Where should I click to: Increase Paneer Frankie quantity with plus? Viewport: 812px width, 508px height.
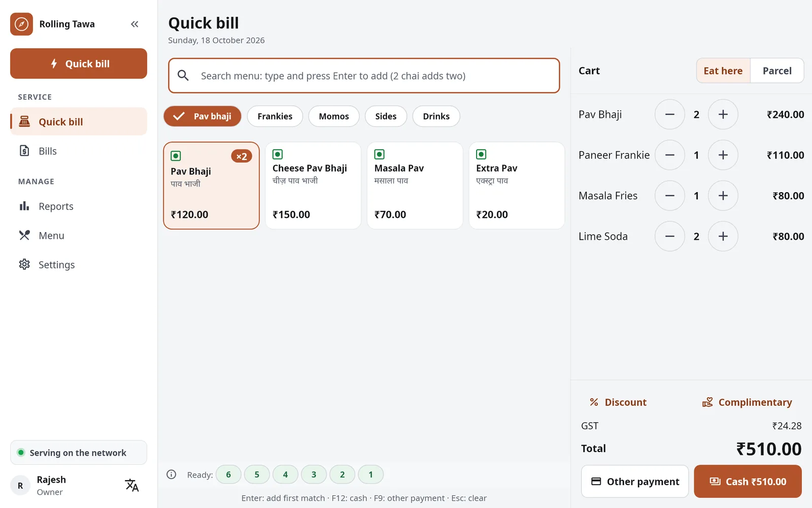(x=723, y=155)
